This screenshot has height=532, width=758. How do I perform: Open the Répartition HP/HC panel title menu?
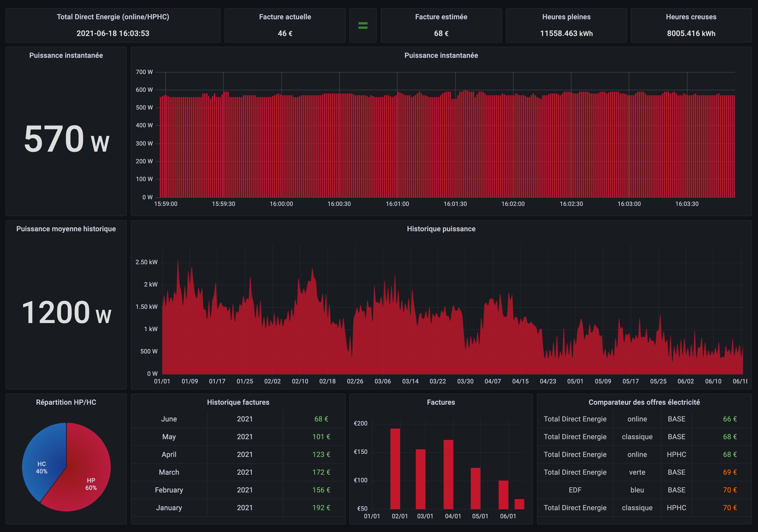point(66,402)
